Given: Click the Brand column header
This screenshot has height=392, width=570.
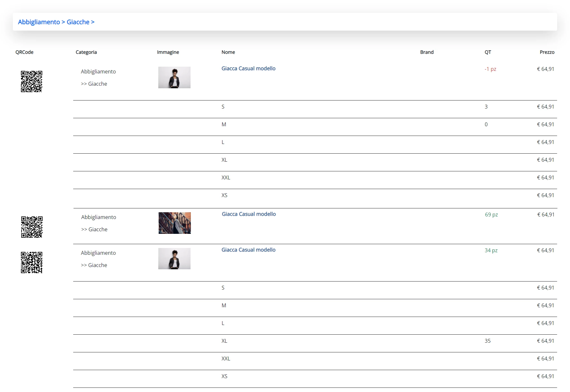Looking at the screenshot, I should [x=427, y=52].
